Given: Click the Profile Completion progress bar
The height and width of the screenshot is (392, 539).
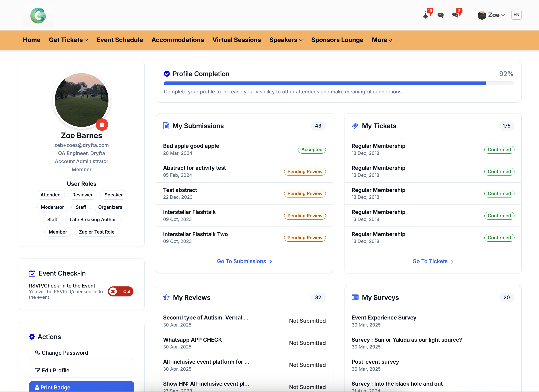Looking at the screenshot, I should coord(338,83).
